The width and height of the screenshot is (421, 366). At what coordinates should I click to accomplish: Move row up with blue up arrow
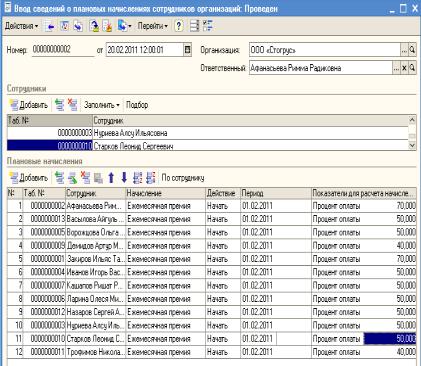111,178
